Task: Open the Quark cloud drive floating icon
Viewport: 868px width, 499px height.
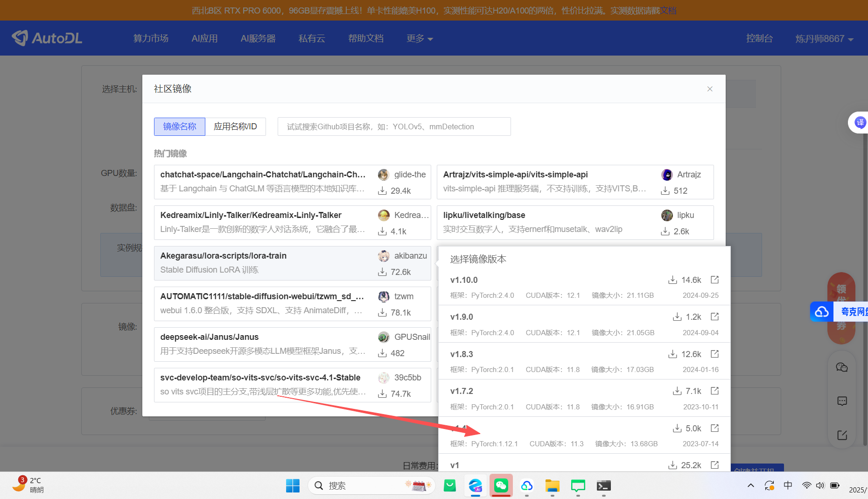Action: tap(822, 312)
